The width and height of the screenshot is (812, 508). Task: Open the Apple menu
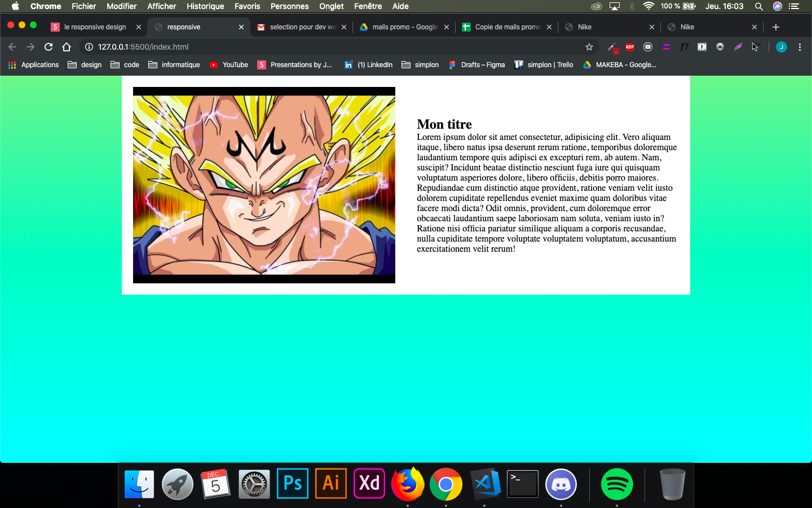[15, 6]
